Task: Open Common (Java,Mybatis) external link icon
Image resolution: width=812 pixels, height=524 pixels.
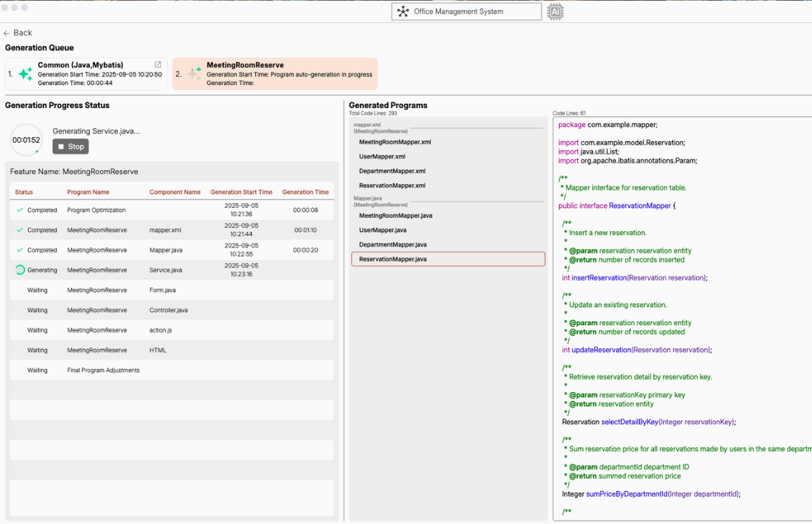Action: (x=158, y=65)
